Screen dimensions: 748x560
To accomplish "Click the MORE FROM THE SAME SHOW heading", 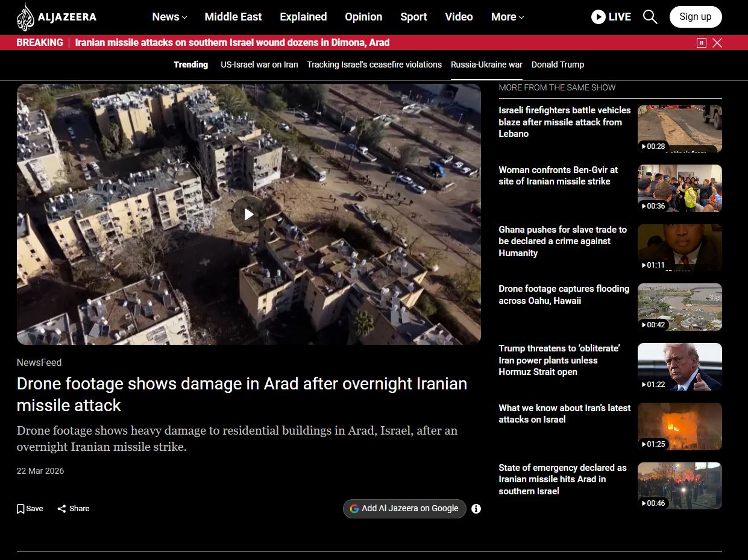I will coord(557,87).
